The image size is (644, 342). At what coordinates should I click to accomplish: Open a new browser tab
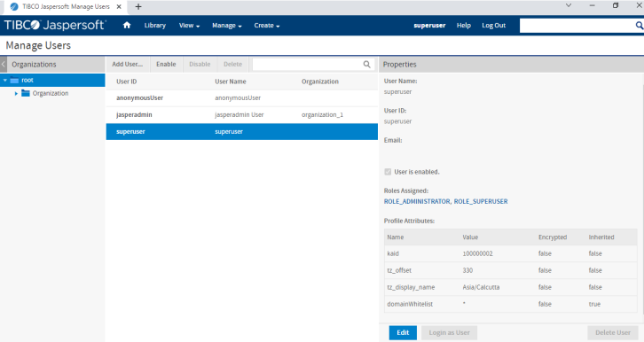138,6
